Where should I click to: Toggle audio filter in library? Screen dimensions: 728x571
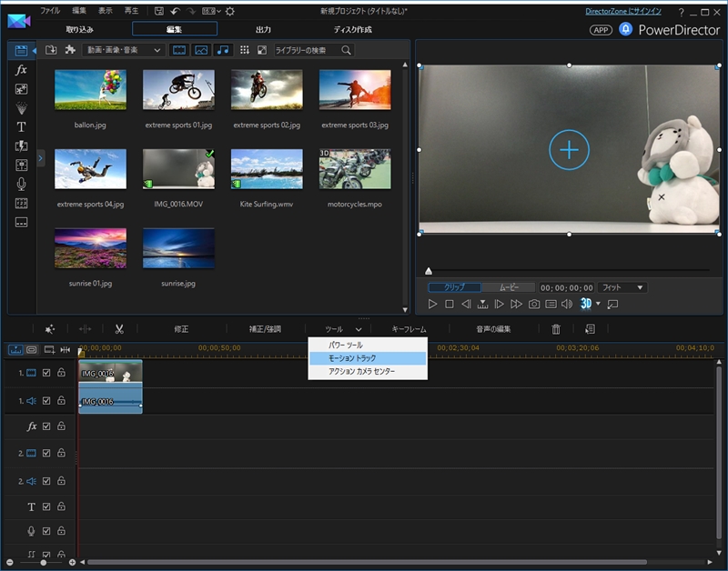point(223,50)
